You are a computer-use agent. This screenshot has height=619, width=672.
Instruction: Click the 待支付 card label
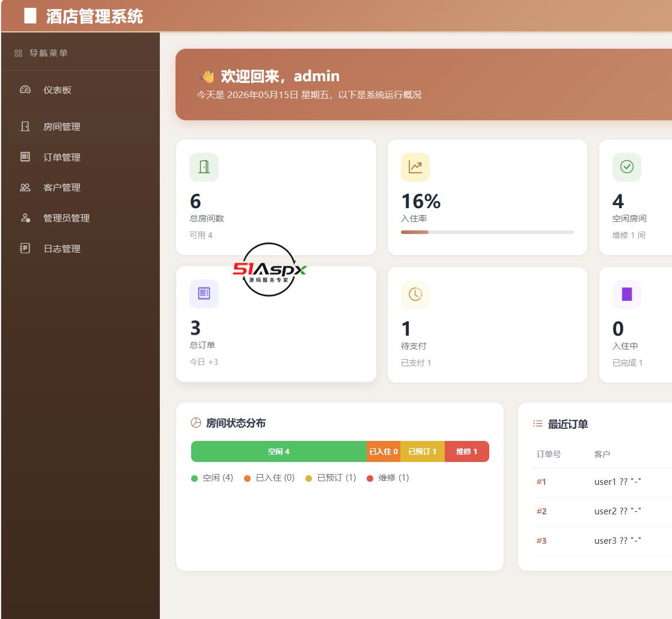(414, 346)
